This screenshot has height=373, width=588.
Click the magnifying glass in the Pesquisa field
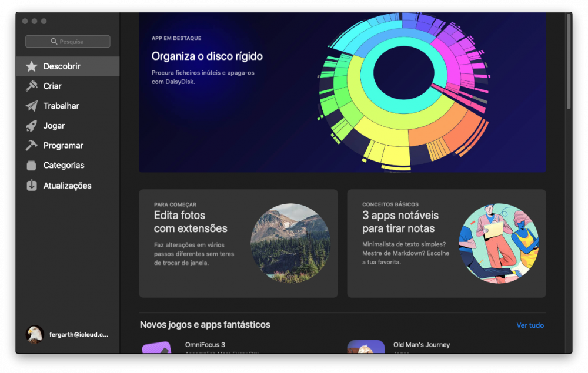coord(54,41)
